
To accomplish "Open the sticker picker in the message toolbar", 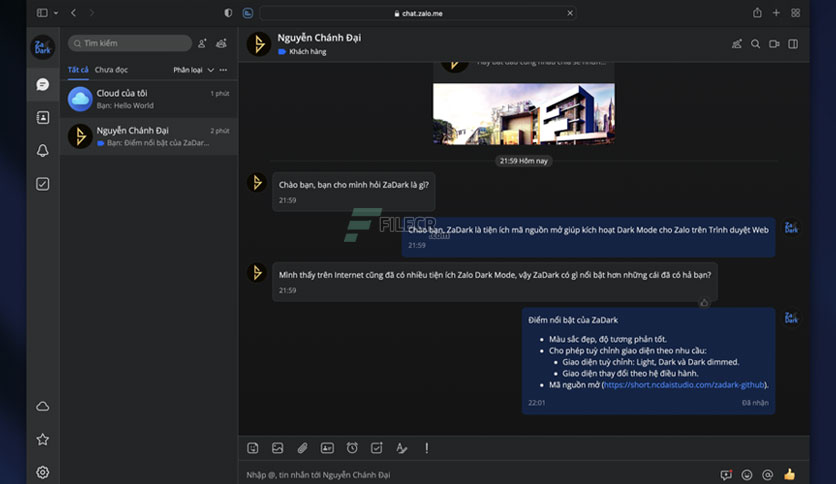I will [x=253, y=448].
